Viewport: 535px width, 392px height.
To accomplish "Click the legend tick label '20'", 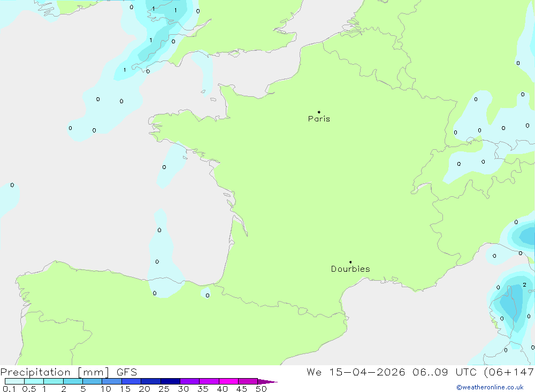I will coord(144,389).
